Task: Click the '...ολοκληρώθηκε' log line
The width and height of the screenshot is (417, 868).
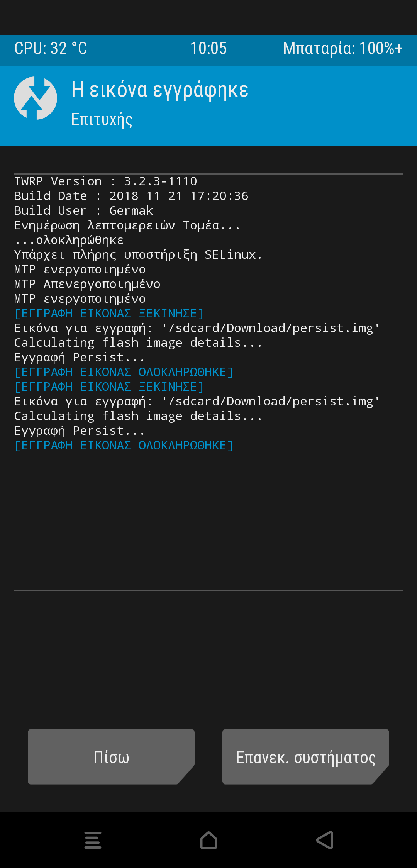Action: 69,240
